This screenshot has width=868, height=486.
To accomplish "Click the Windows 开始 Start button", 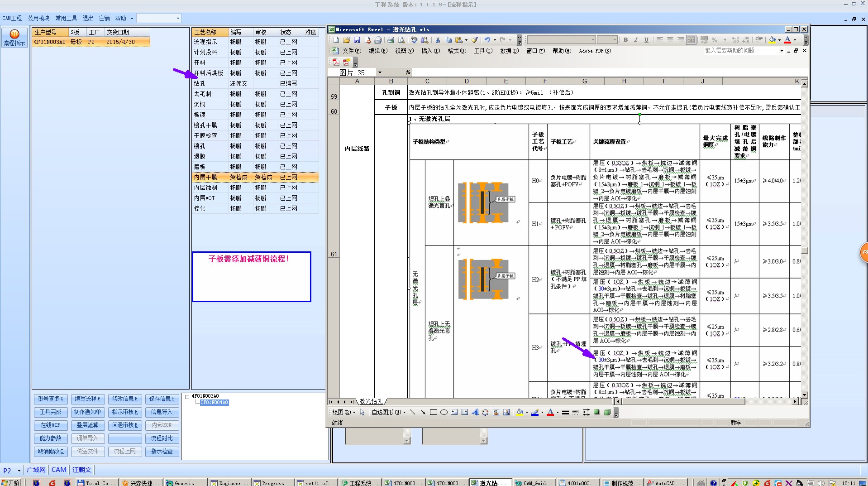I will click(11, 483).
